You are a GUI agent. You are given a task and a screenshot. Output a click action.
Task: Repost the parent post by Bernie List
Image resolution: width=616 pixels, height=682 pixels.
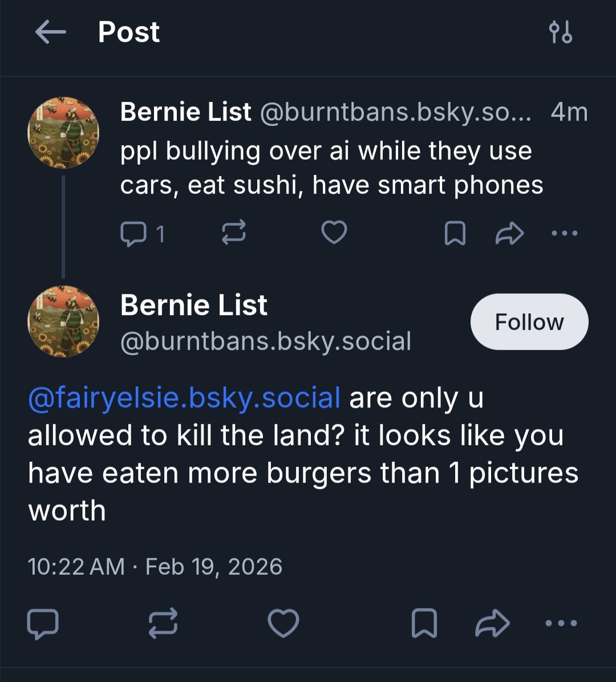pos(234,233)
